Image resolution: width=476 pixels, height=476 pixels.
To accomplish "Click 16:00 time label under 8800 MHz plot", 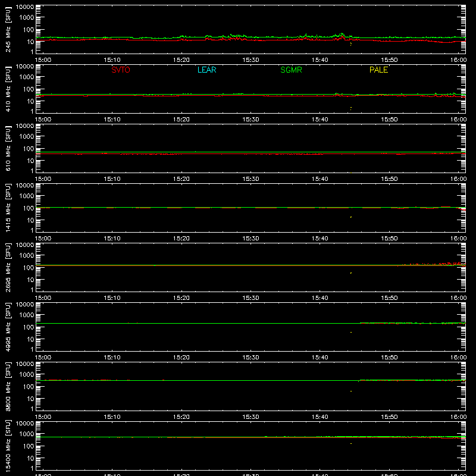I will 458,417.
